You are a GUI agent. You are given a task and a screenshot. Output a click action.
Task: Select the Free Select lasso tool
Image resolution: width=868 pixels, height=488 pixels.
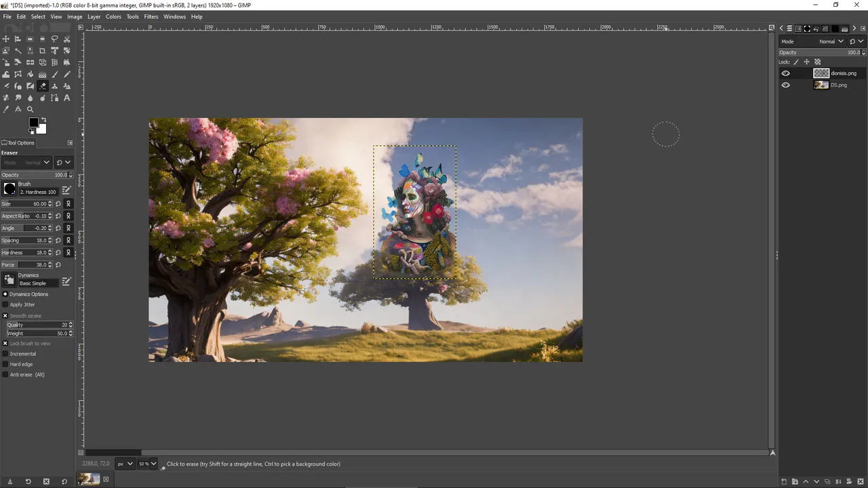pos(54,39)
